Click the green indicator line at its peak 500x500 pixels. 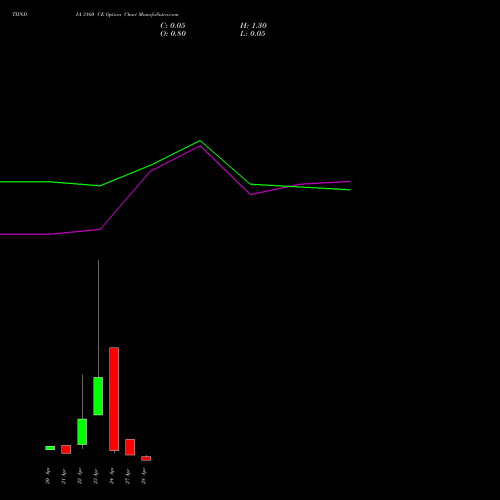pyautogui.click(x=200, y=141)
